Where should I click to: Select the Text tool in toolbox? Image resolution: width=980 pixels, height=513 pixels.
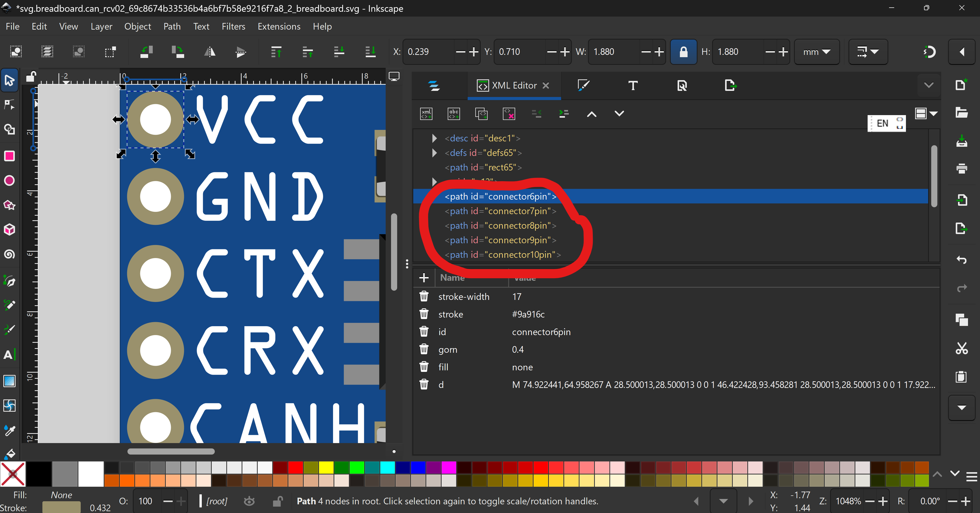click(x=9, y=355)
